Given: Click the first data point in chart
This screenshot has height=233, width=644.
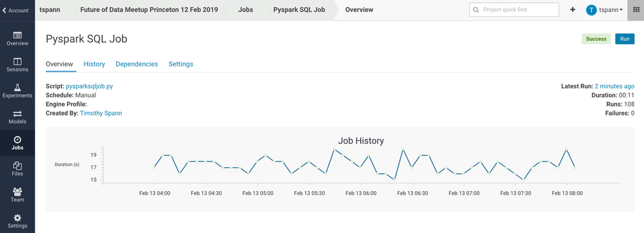Looking at the screenshot, I should click(154, 167).
